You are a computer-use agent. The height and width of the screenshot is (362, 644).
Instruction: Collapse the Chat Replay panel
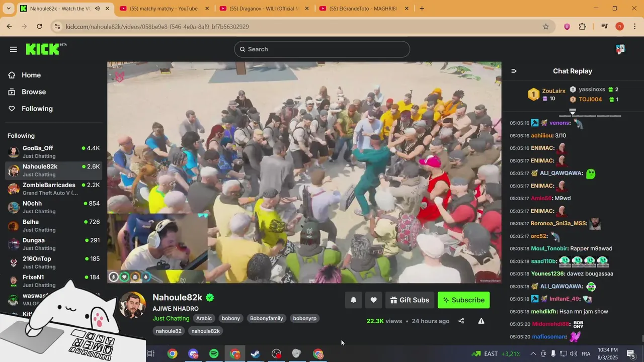pos(514,71)
